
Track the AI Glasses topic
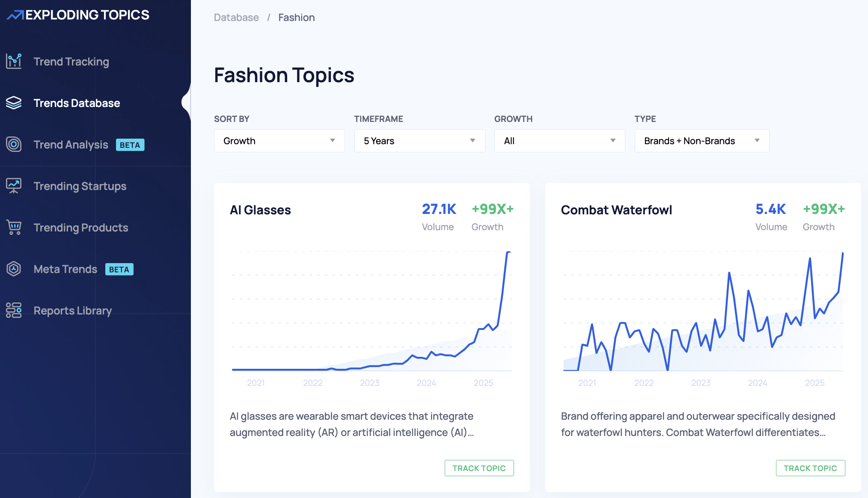tap(479, 468)
